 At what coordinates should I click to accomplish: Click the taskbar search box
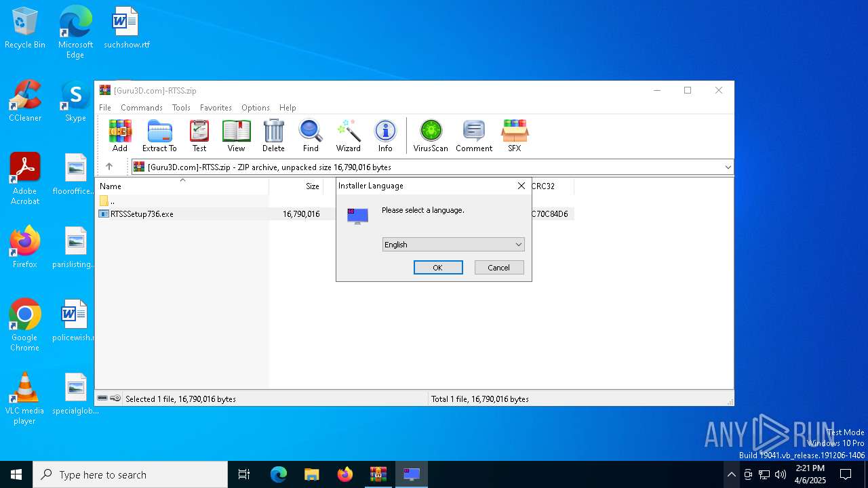coord(130,474)
